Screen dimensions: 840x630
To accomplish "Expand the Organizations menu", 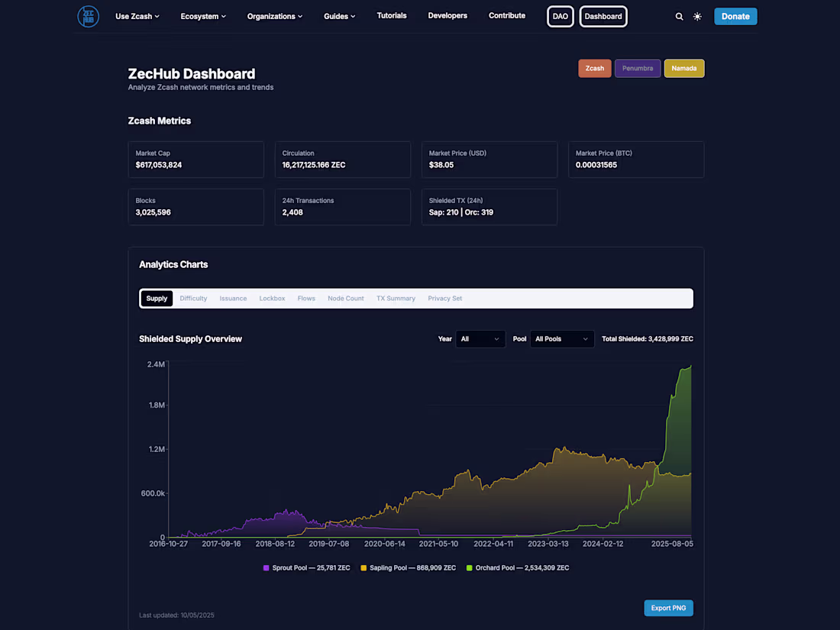I will [274, 15].
